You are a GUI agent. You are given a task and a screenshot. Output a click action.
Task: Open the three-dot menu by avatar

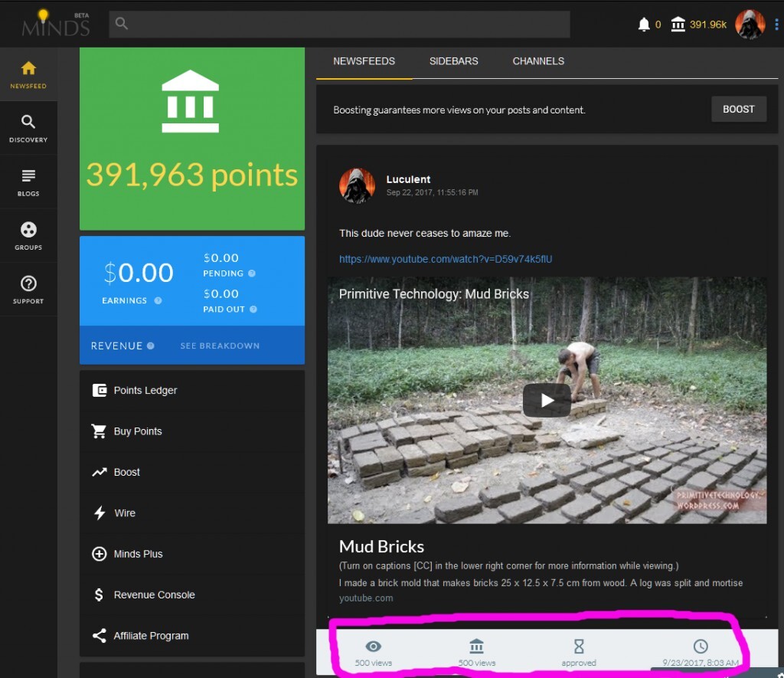(x=776, y=25)
